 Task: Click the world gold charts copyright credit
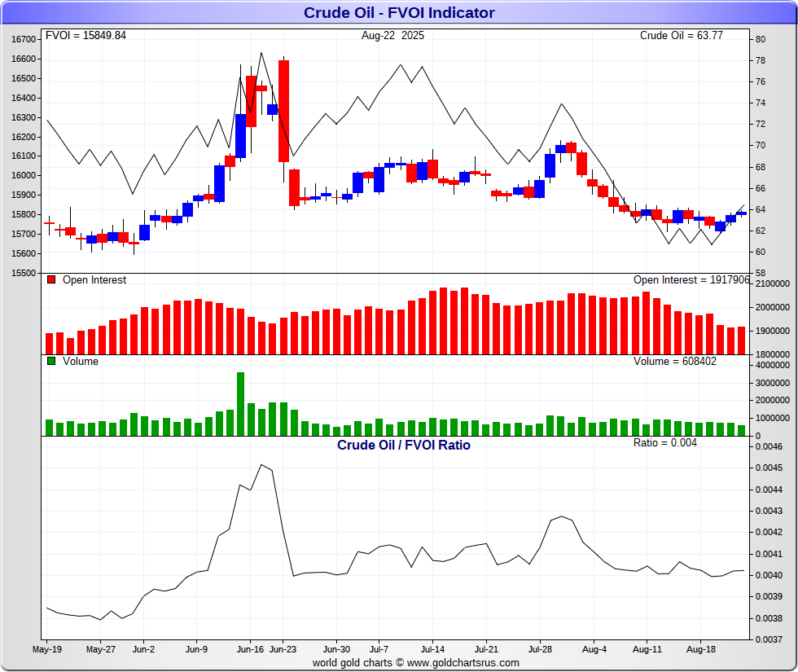[416, 663]
